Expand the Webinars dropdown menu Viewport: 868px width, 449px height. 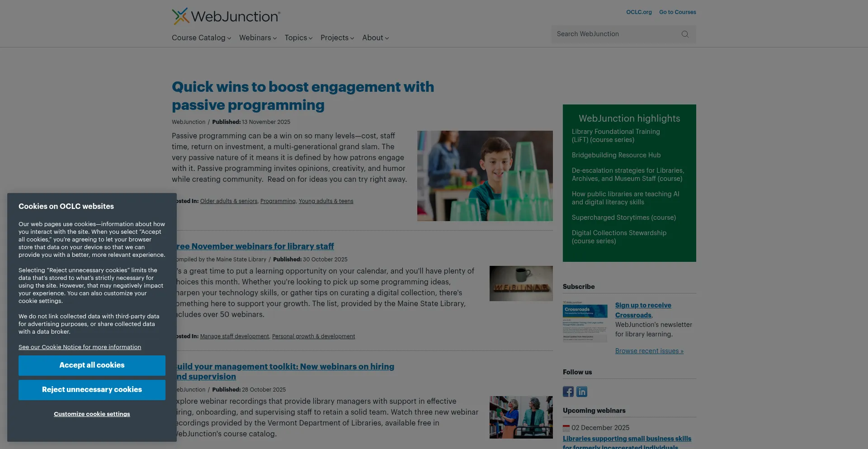coord(258,38)
